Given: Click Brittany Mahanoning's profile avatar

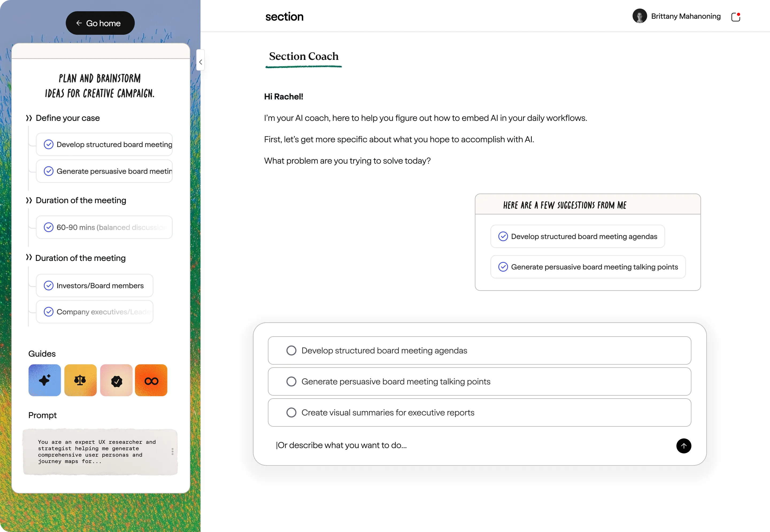Looking at the screenshot, I should (x=640, y=16).
